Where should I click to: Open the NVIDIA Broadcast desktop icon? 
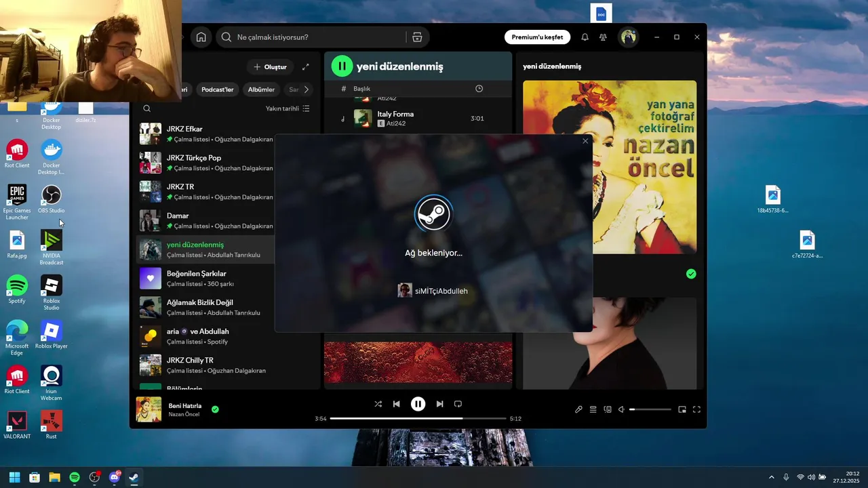pos(52,247)
